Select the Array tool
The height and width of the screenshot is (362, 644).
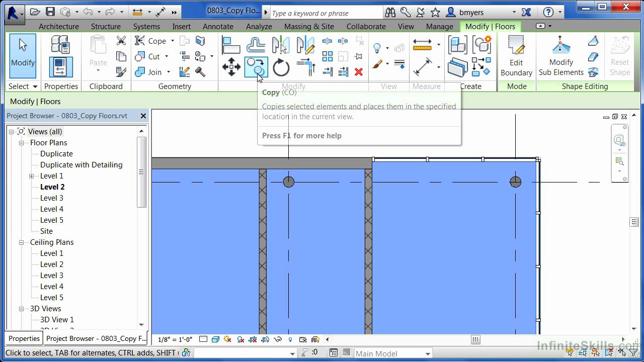coord(327,56)
